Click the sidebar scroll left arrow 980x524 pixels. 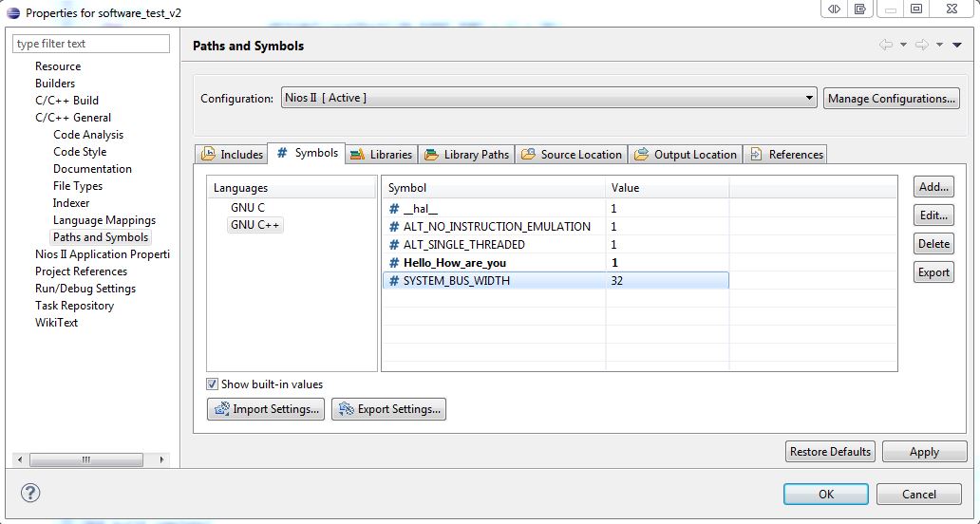tap(20, 459)
